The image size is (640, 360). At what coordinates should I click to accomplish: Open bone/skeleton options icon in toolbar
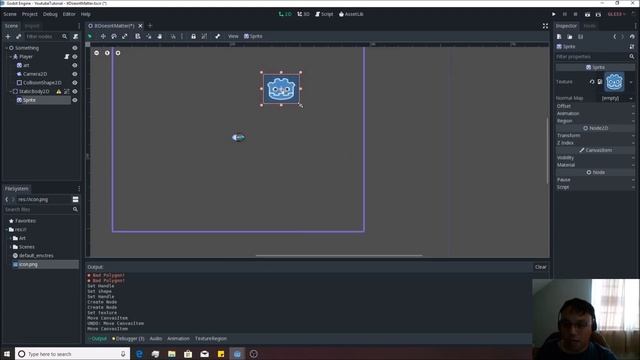coord(218,36)
